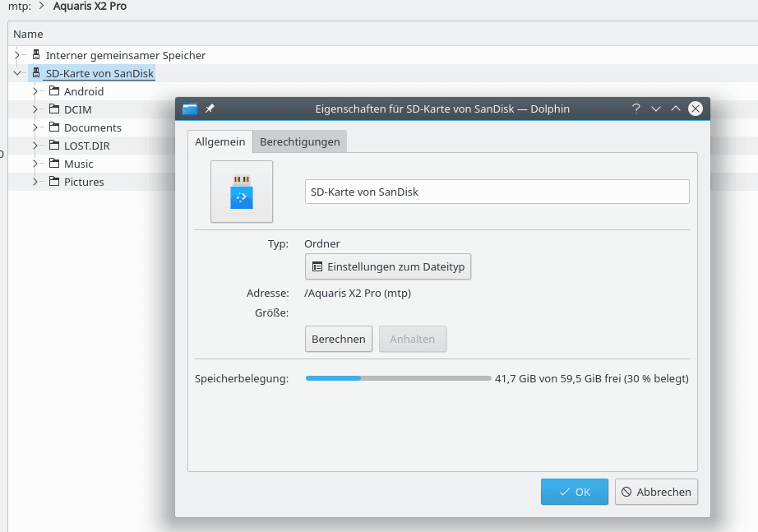Switch to the Berechtigungen tab
This screenshot has height=532, width=758.
tap(300, 141)
